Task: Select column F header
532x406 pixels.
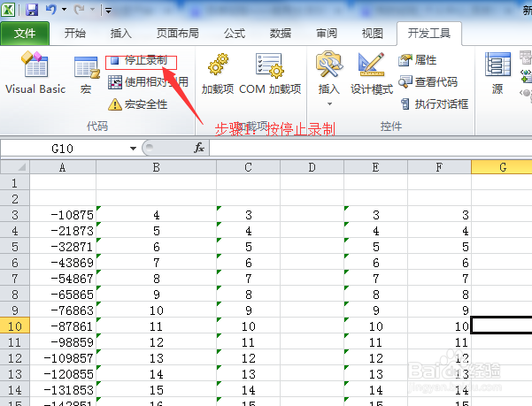Action: point(439,167)
